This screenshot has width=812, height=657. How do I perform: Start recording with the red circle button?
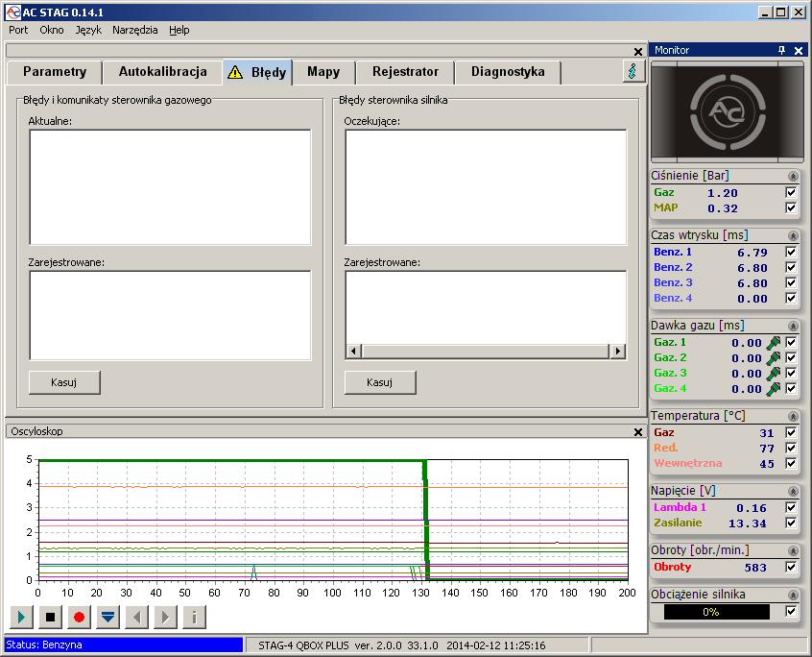point(80,617)
